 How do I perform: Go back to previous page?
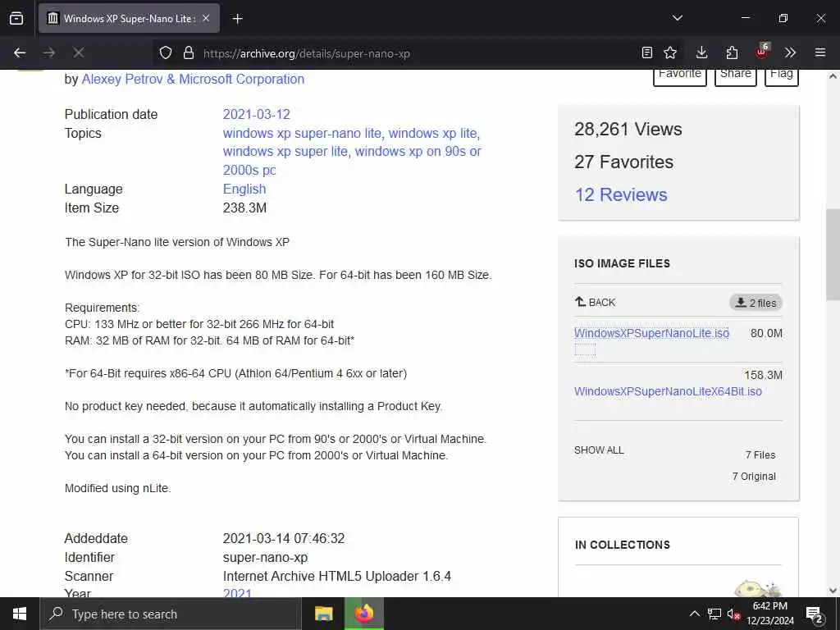(20, 52)
